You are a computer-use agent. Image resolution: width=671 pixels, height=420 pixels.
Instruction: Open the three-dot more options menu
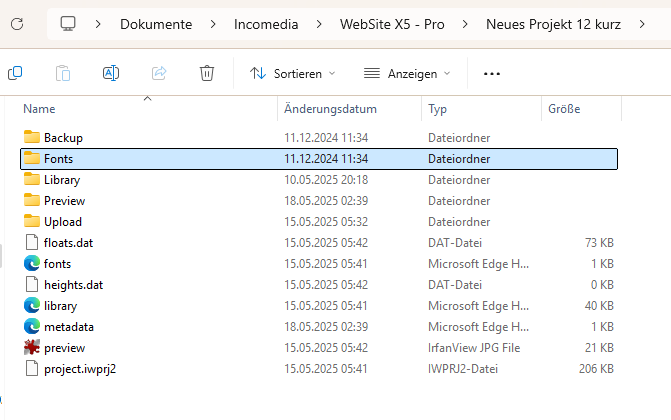tap(492, 74)
